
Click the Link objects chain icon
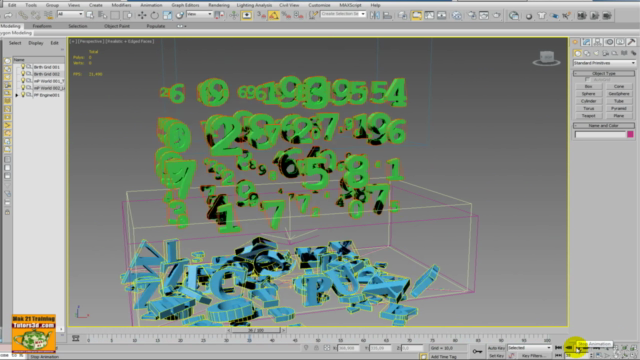23,16
